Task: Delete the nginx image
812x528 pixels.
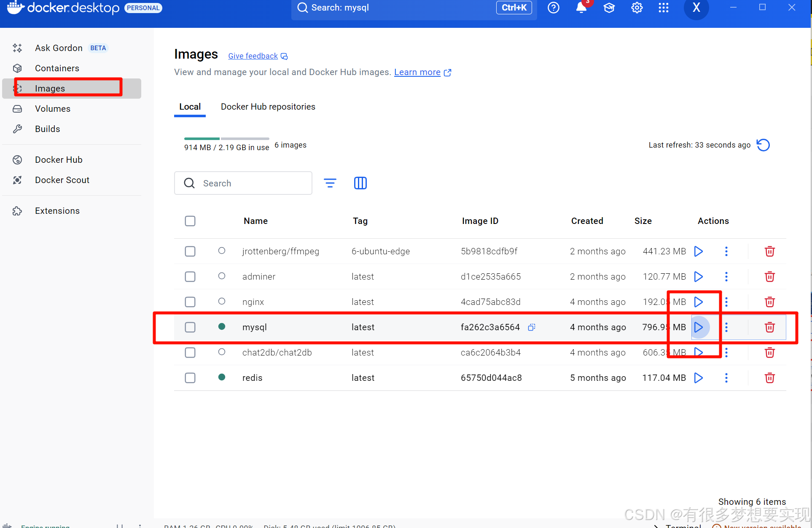Action: pyautogui.click(x=769, y=302)
